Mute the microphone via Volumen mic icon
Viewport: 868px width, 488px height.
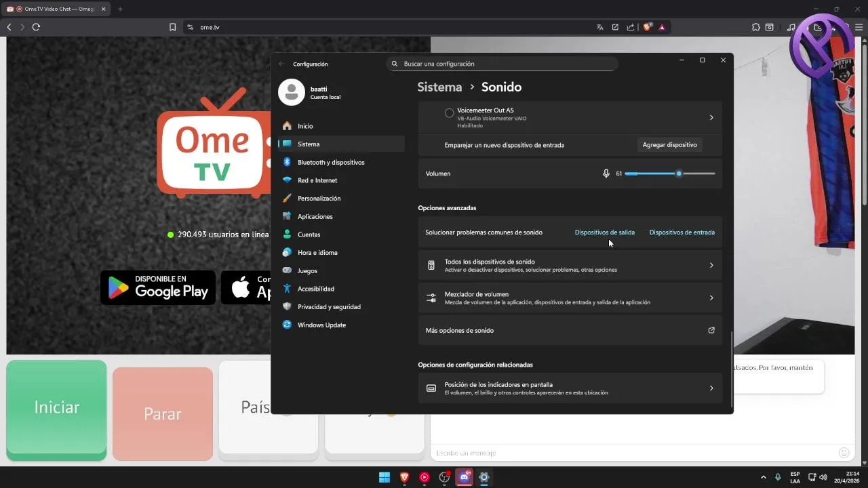pos(606,174)
